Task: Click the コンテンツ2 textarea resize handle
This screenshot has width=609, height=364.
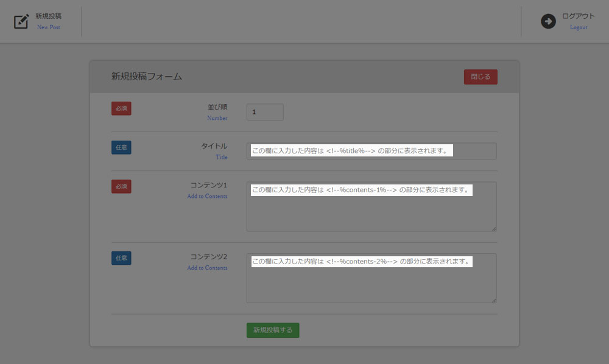Action: [x=494, y=300]
